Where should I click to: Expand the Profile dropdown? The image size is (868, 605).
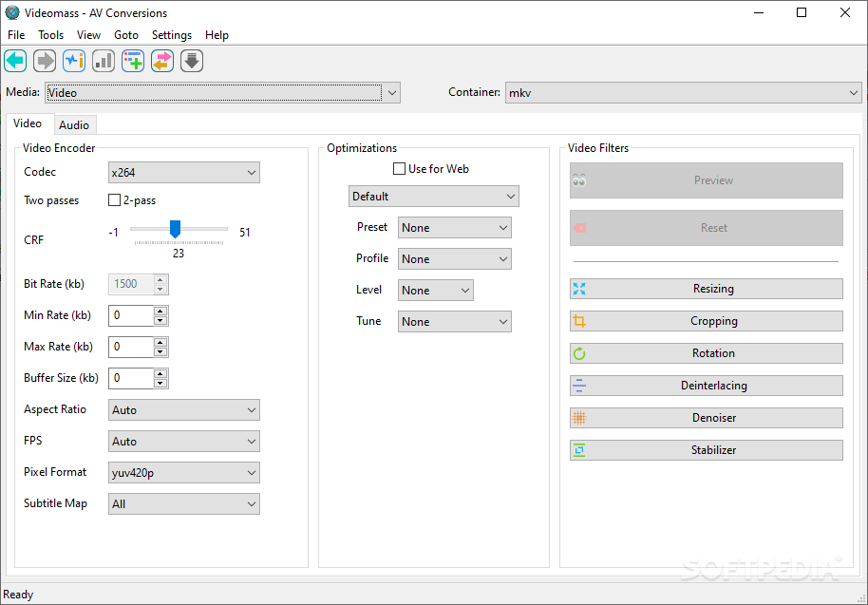[x=455, y=259]
